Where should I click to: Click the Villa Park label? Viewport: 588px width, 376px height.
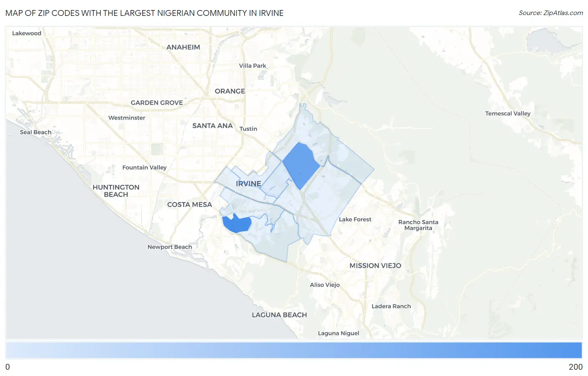(253, 66)
